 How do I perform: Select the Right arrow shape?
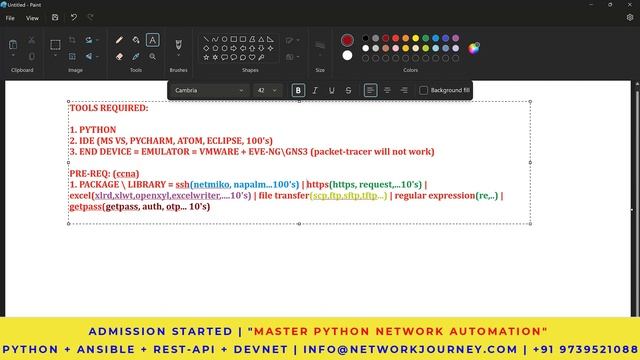click(x=233, y=48)
